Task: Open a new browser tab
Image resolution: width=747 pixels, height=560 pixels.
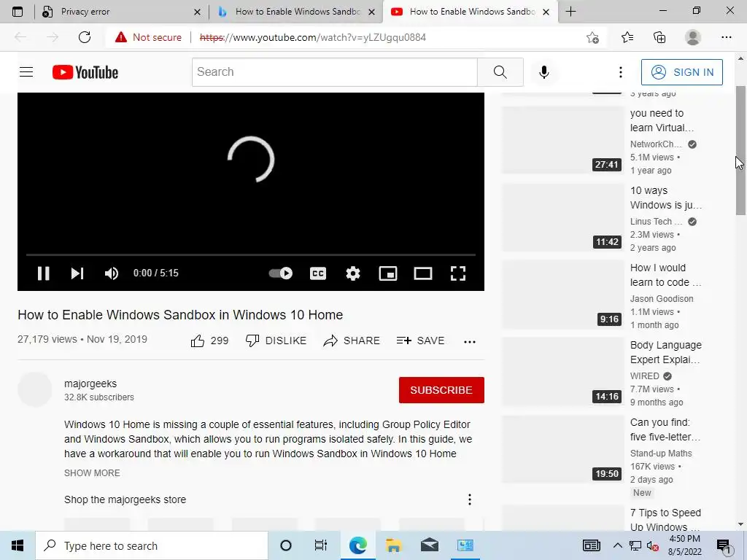Action: (570, 12)
